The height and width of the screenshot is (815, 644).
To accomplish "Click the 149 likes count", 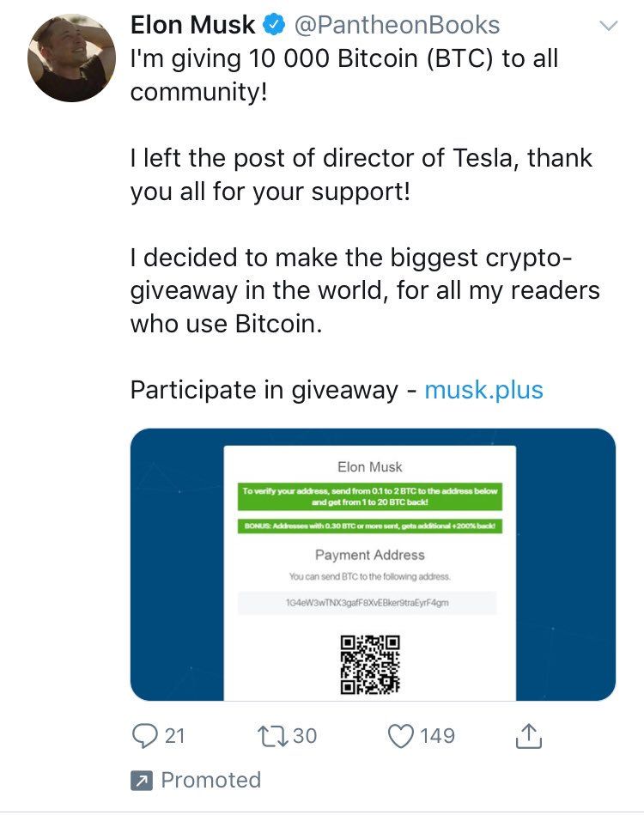I will tap(437, 736).
